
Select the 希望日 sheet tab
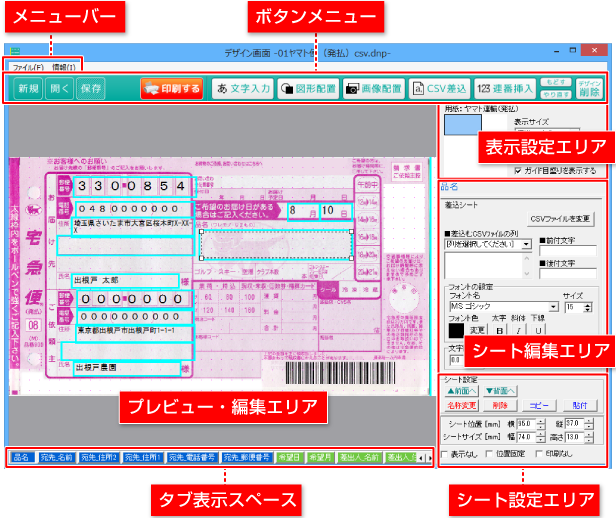click(289, 458)
